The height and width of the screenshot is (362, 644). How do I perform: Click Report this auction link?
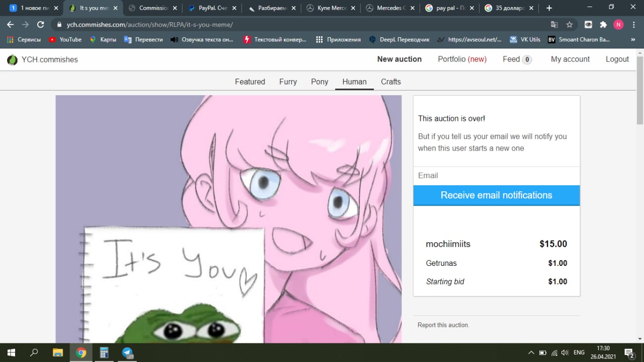click(443, 325)
